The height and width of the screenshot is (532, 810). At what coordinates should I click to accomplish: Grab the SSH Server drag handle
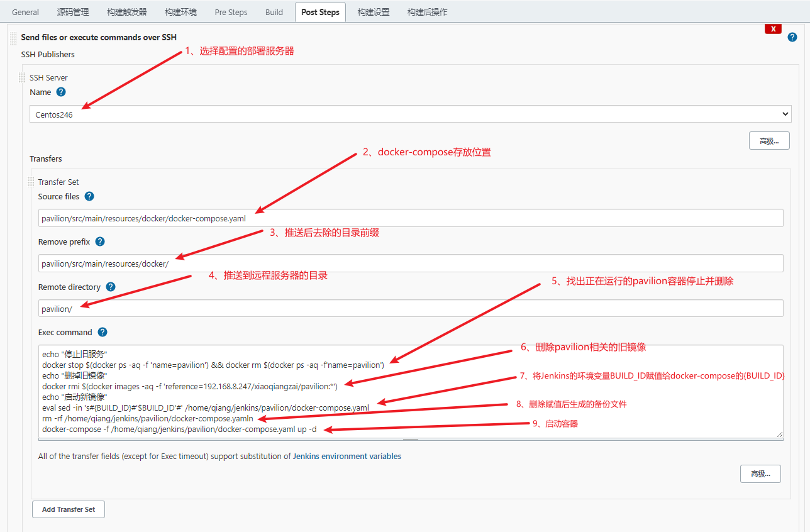click(x=22, y=78)
